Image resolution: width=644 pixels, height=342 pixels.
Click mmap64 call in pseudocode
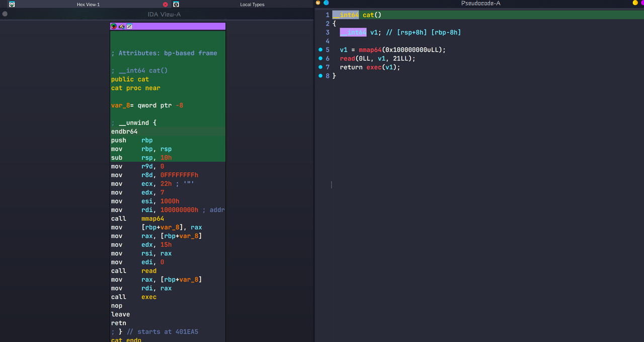(370, 50)
